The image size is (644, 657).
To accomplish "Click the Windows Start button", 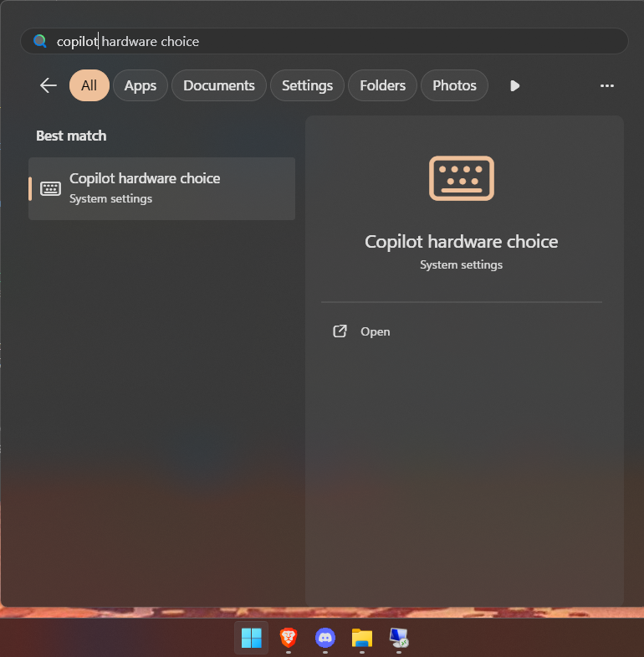I will pos(251,638).
